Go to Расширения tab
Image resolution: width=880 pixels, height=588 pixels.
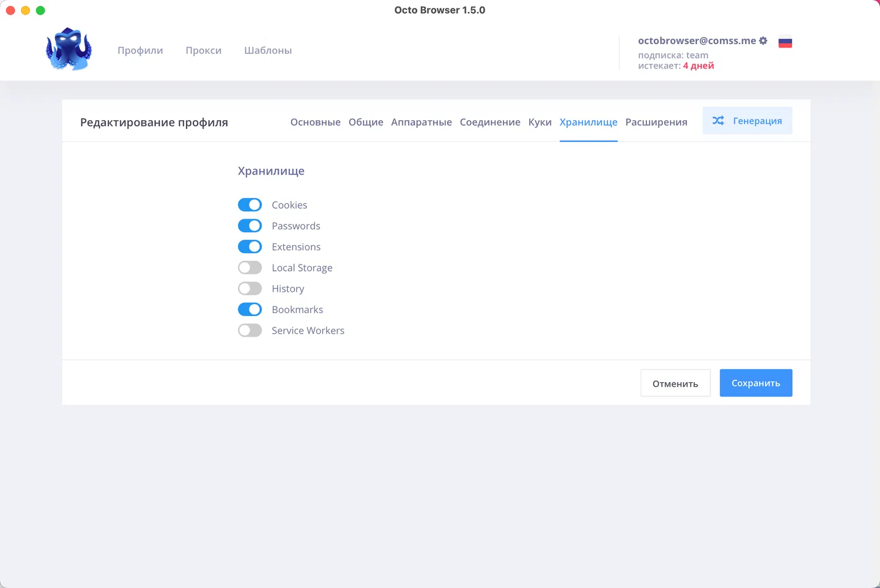pyautogui.click(x=656, y=122)
